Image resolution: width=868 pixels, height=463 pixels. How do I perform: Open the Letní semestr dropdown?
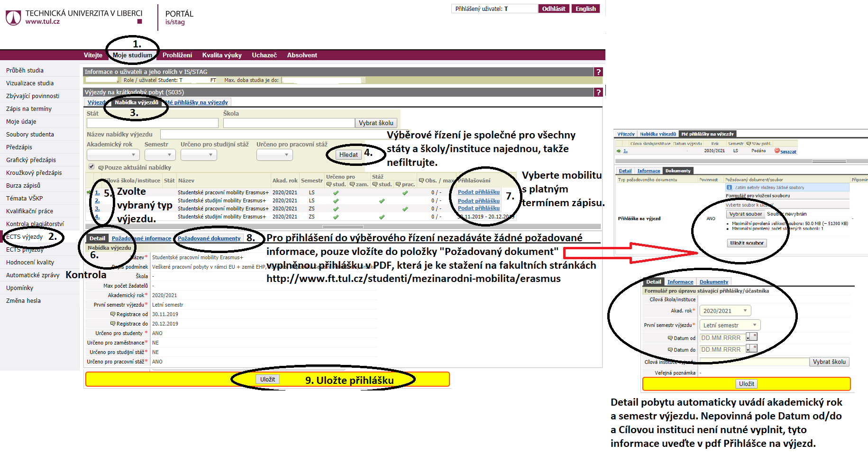point(730,325)
